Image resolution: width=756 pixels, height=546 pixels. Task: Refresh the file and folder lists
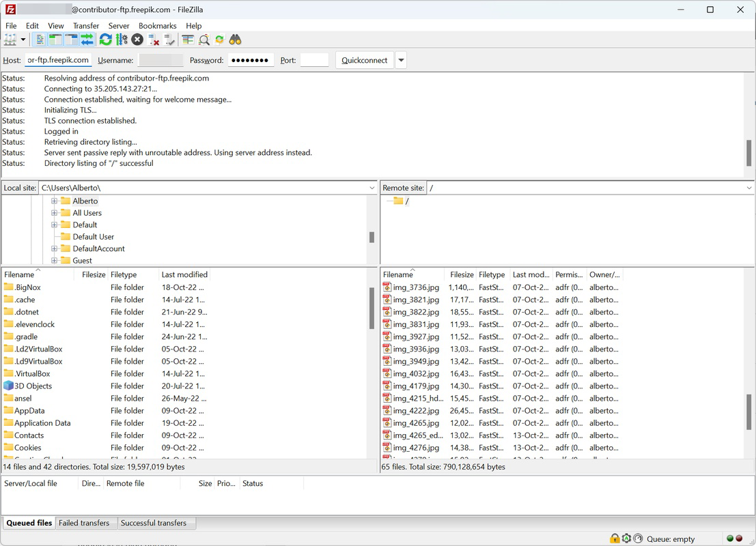point(106,39)
